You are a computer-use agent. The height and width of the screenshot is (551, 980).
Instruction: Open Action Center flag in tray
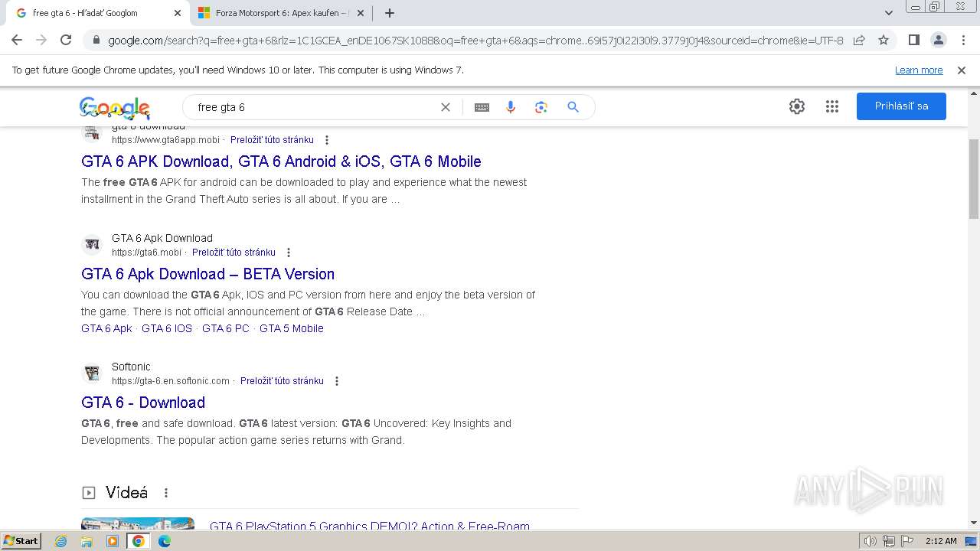pyautogui.click(x=906, y=541)
